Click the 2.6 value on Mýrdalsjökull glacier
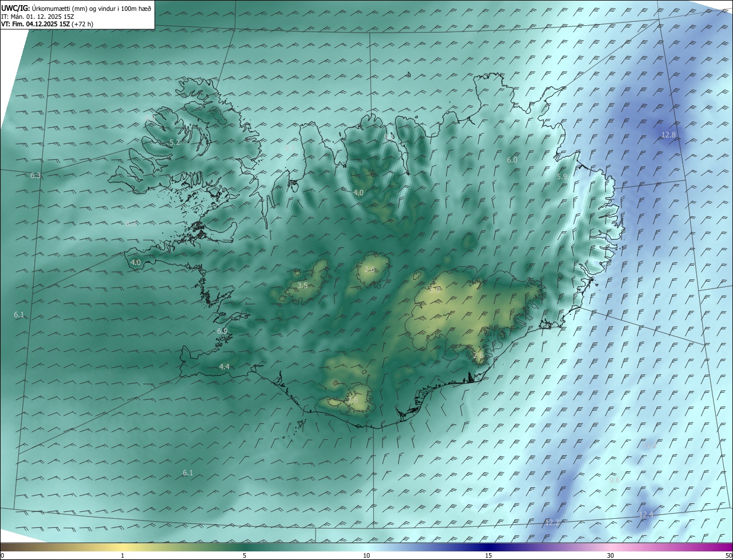Image resolution: width=733 pixels, height=560 pixels. pos(353,400)
